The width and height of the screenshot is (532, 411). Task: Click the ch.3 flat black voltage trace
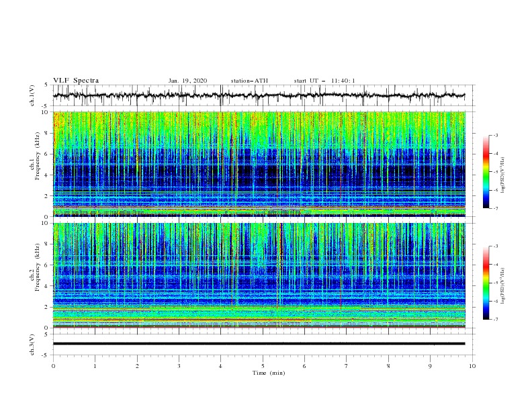coord(259,344)
